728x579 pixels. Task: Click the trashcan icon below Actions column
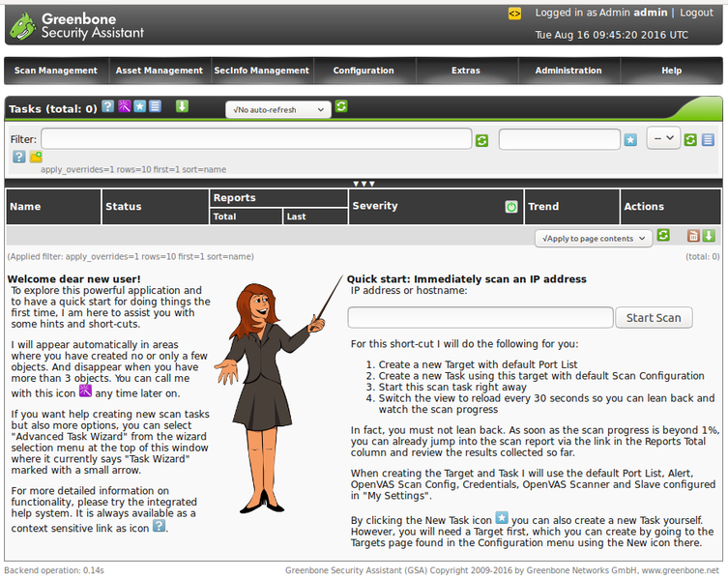692,236
